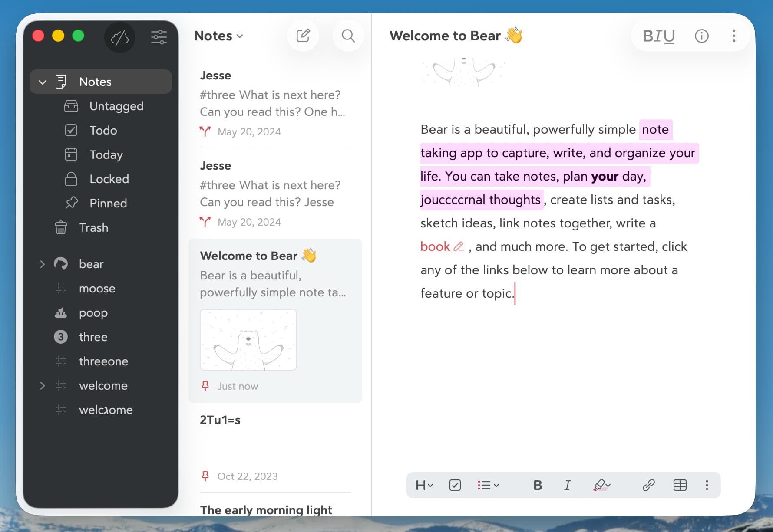The height and width of the screenshot is (532, 773).
Task: Open the Trash folder in sidebar
Action: coord(93,227)
